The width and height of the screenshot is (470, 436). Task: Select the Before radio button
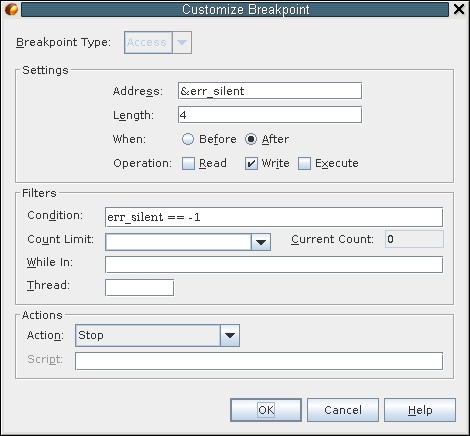point(188,139)
